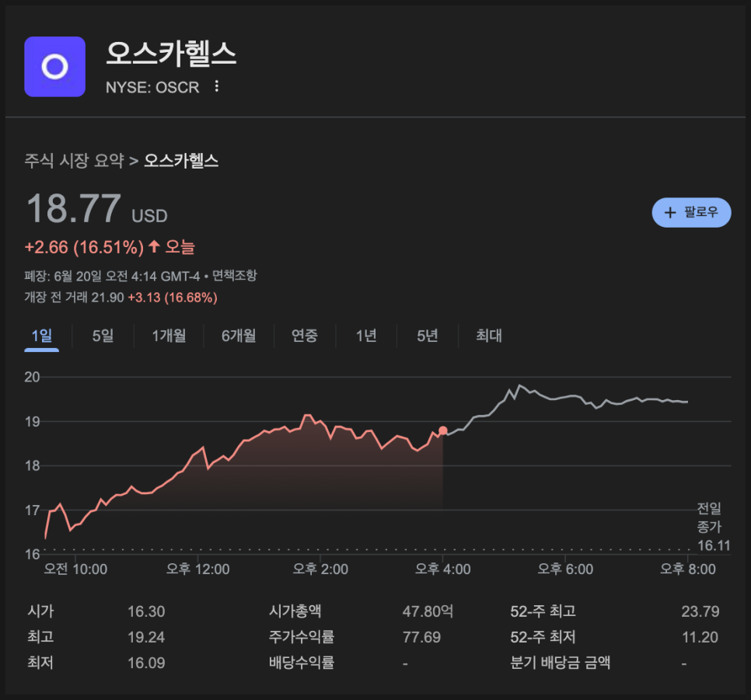Open the 주식 시장 요약 breadcrumb link

tap(74, 160)
